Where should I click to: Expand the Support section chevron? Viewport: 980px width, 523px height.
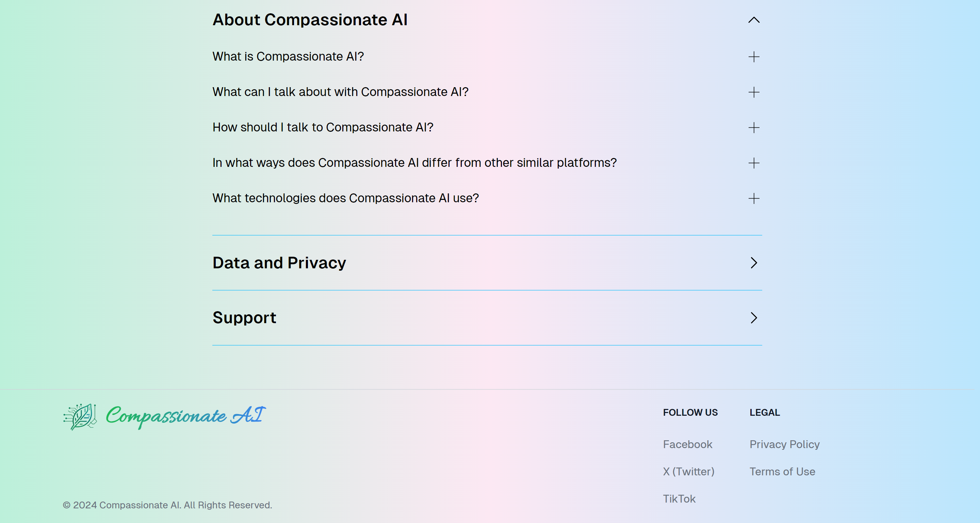(754, 318)
